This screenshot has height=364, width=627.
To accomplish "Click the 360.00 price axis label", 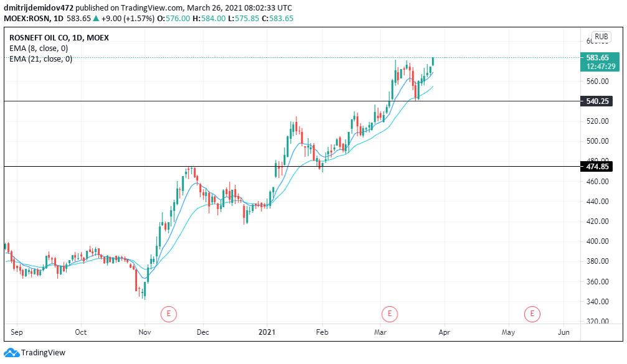I will coord(597,282).
